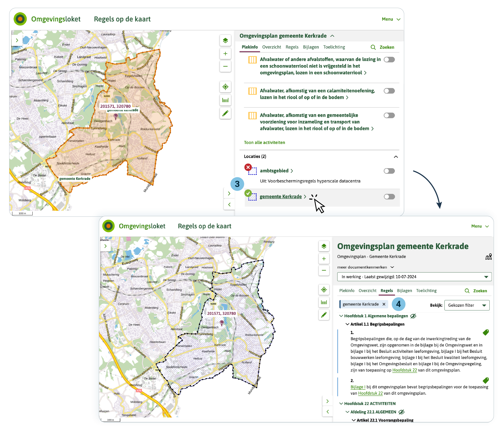Open the In werking version dropdown
The height and width of the screenshot is (427, 504).
(414, 277)
